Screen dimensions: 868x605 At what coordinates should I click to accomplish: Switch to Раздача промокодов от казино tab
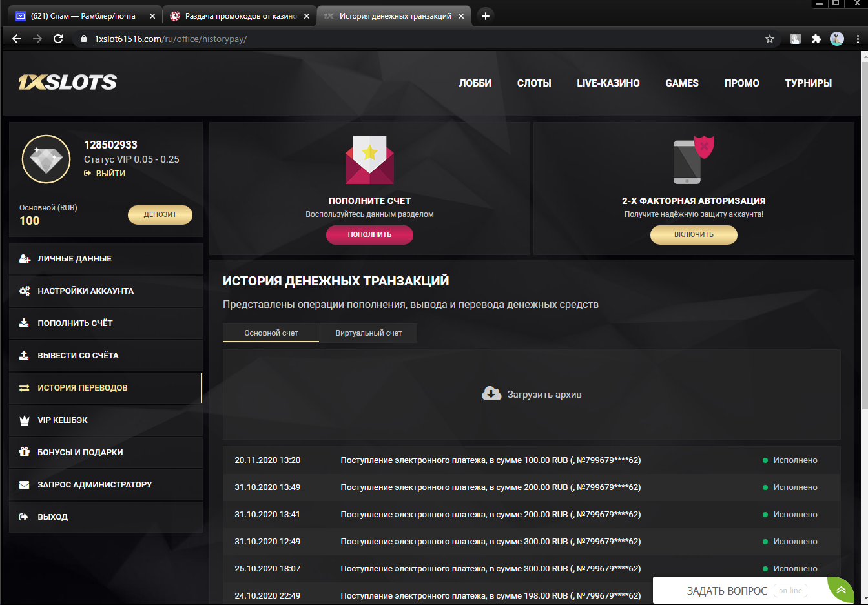(240, 16)
